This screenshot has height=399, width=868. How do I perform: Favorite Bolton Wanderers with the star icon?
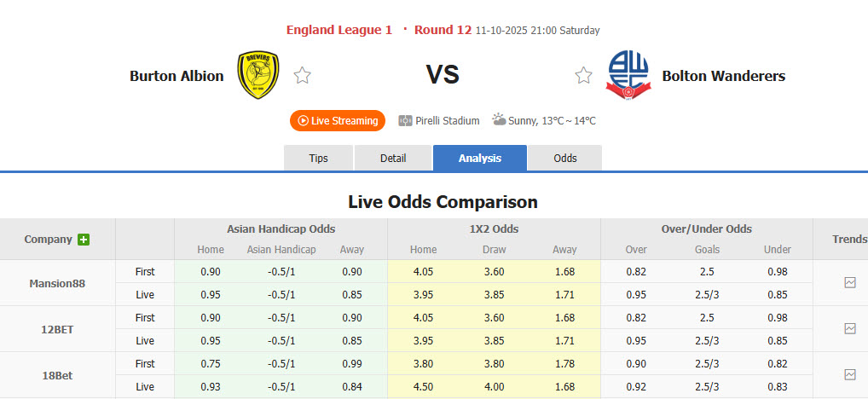[583, 76]
